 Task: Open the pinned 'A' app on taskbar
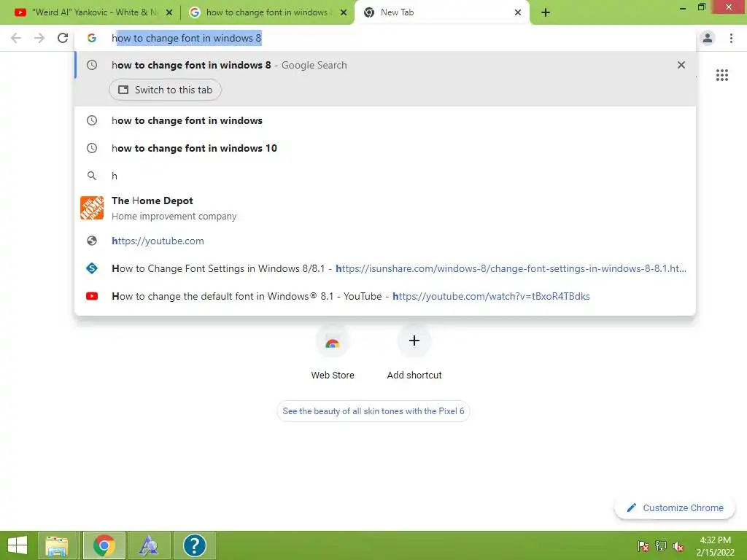(x=149, y=545)
